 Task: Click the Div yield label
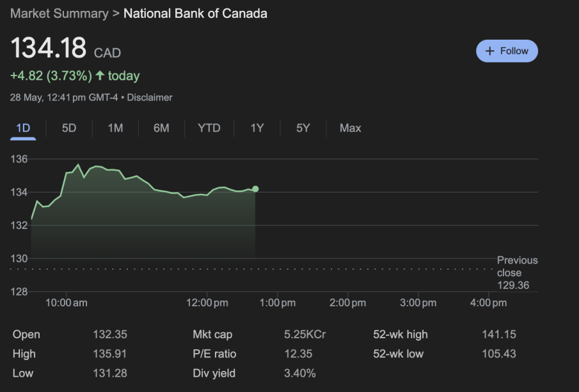pos(214,373)
